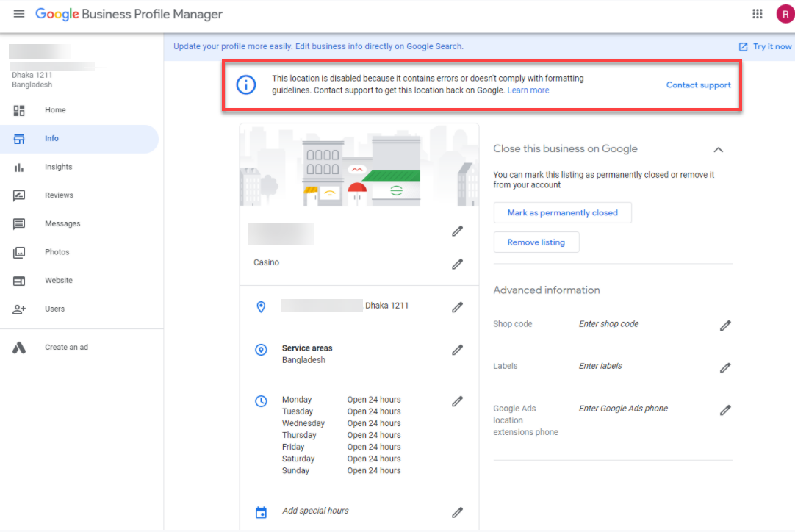Click Add special hours
Image resolution: width=795 pixels, height=532 pixels.
click(315, 511)
